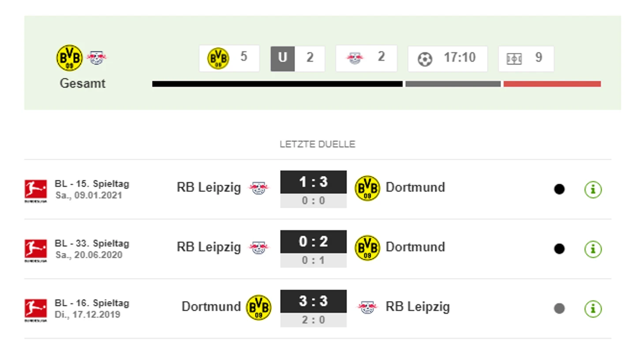Click grey draw dot in 16. Spieltag row
Viewport: 644px width, 350px height.
[x=559, y=309]
